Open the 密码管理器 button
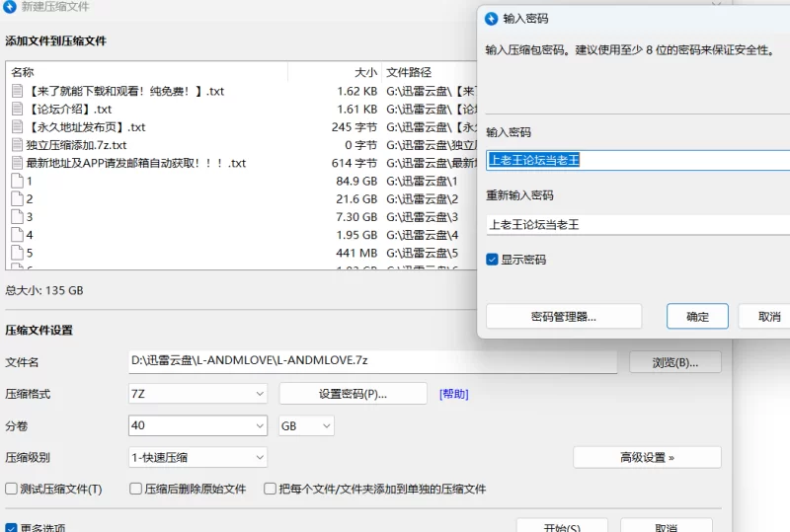790x532 pixels. pyautogui.click(x=563, y=317)
